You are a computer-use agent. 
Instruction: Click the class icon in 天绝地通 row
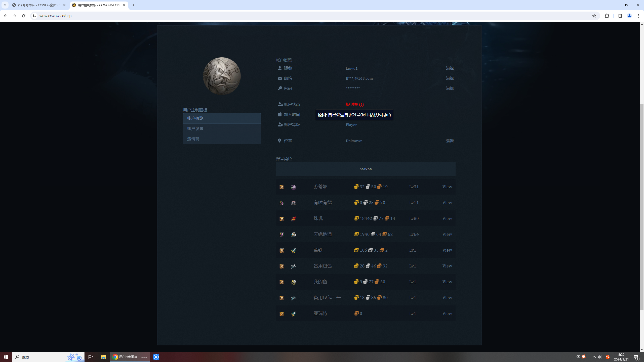293,235
